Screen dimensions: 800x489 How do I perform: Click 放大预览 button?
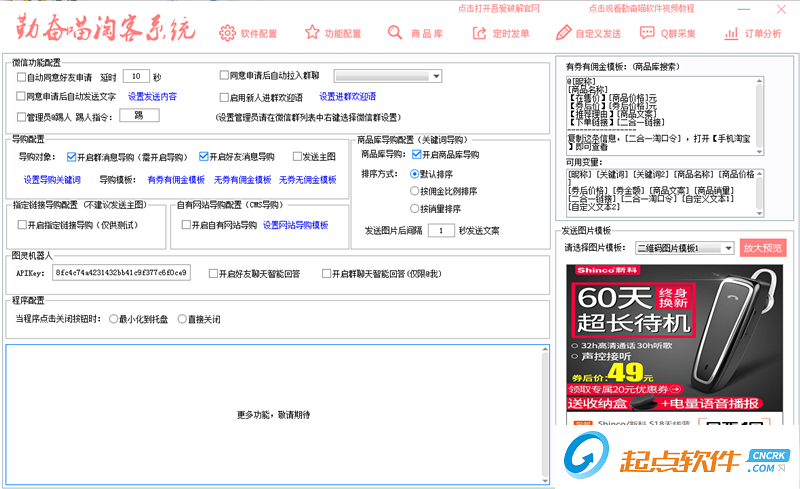763,248
